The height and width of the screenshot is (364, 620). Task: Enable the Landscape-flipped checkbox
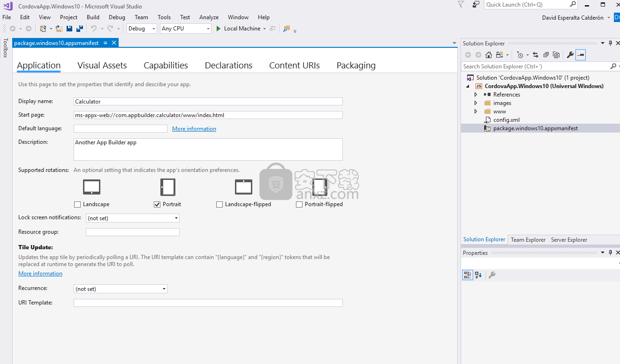point(219,204)
